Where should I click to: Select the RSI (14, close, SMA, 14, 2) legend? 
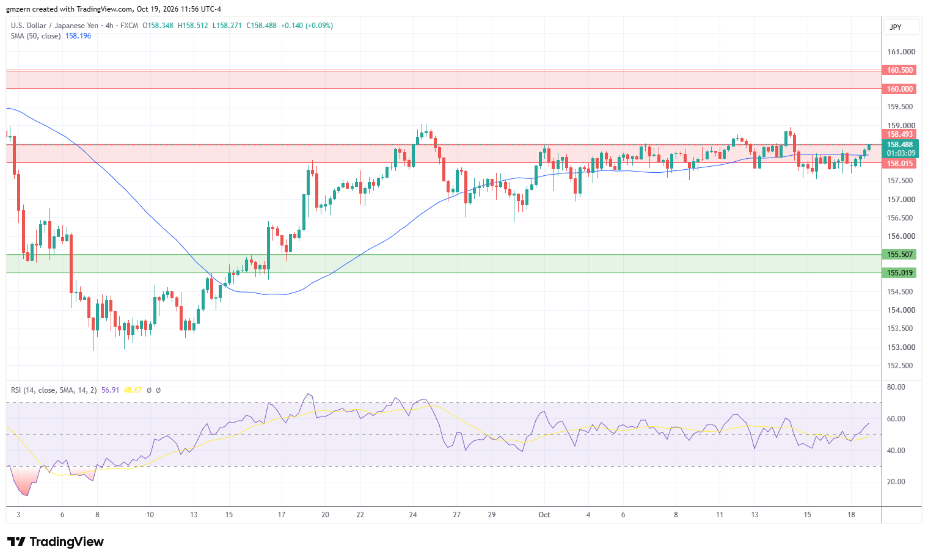(54, 390)
